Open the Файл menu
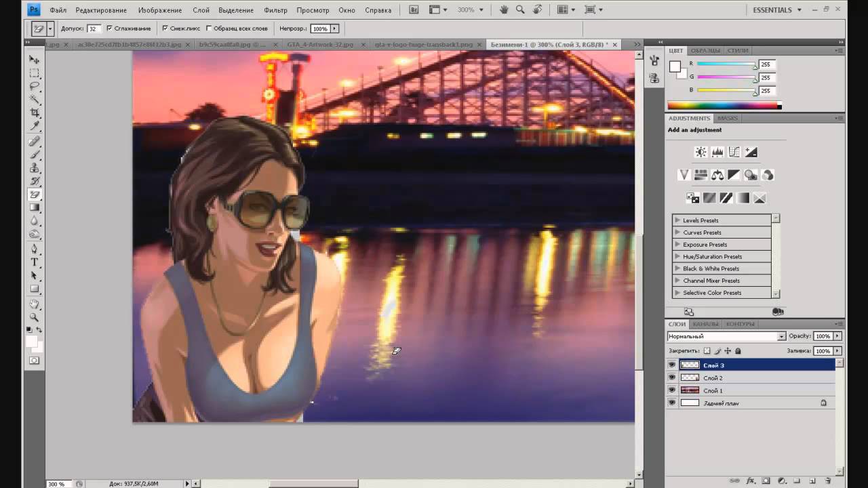The width and height of the screenshot is (868, 488). (x=58, y=10)
